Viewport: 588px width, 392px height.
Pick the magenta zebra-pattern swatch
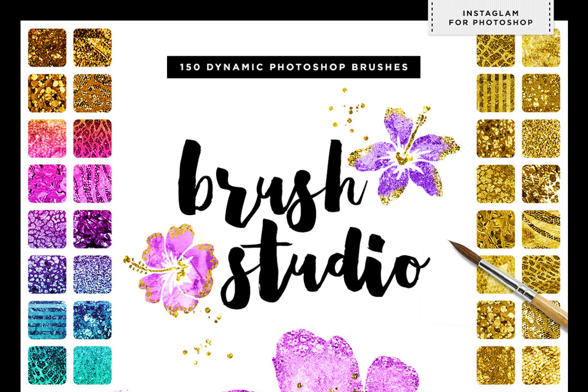pos(93,184)
